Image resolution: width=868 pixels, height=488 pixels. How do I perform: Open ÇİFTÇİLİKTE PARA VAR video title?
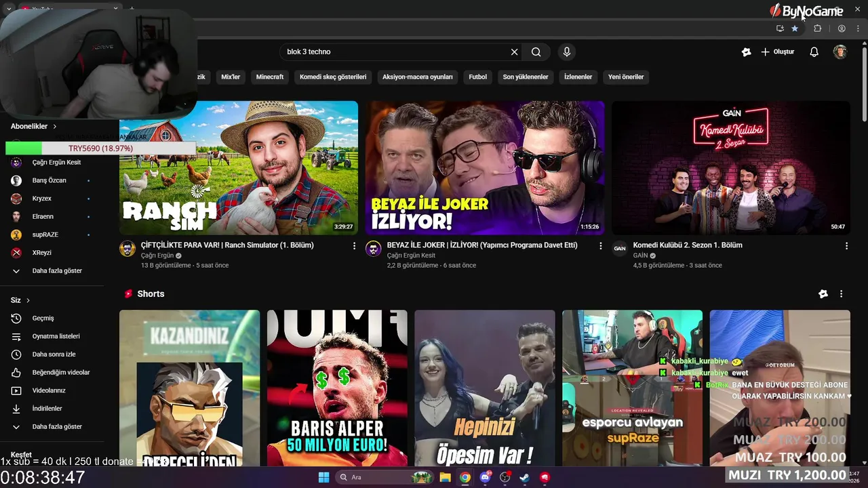pyautogui.click(x=227, y=245)
